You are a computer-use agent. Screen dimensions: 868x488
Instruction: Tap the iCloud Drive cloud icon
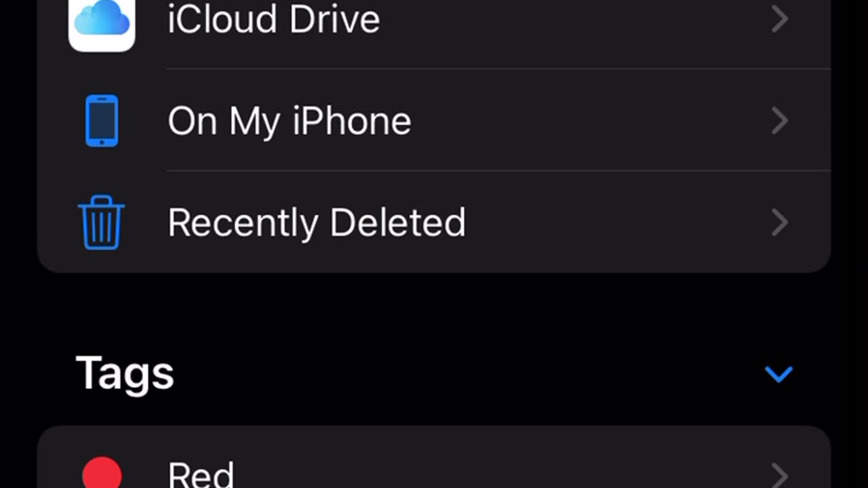coord(102,20)
